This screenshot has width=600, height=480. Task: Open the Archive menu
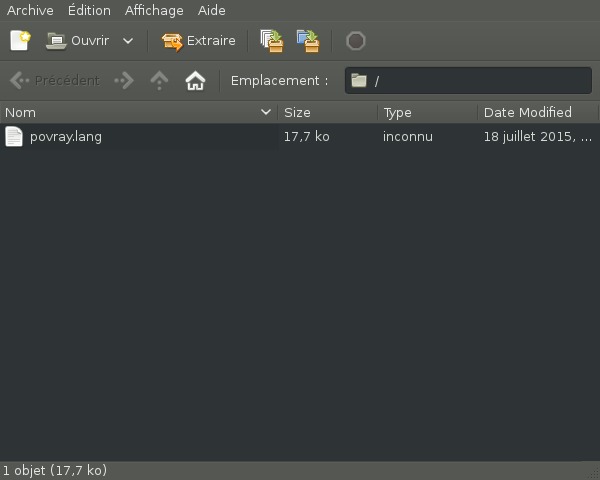30,10
